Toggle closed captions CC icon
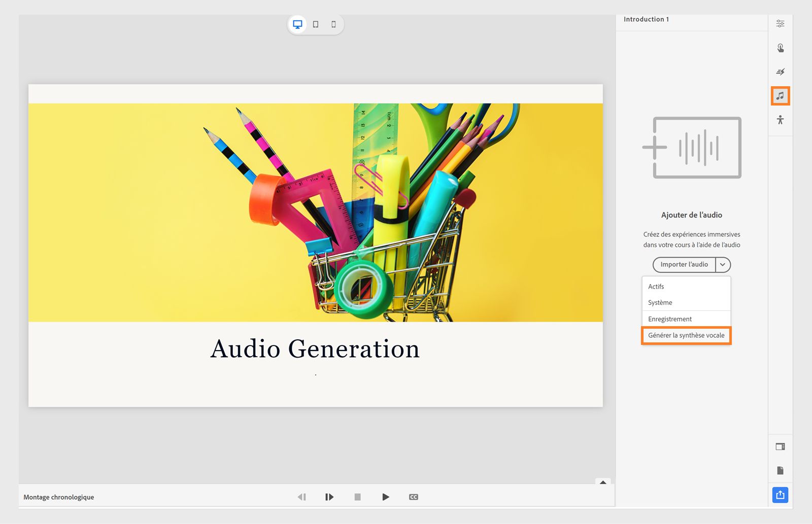 [x=414, y=497]
